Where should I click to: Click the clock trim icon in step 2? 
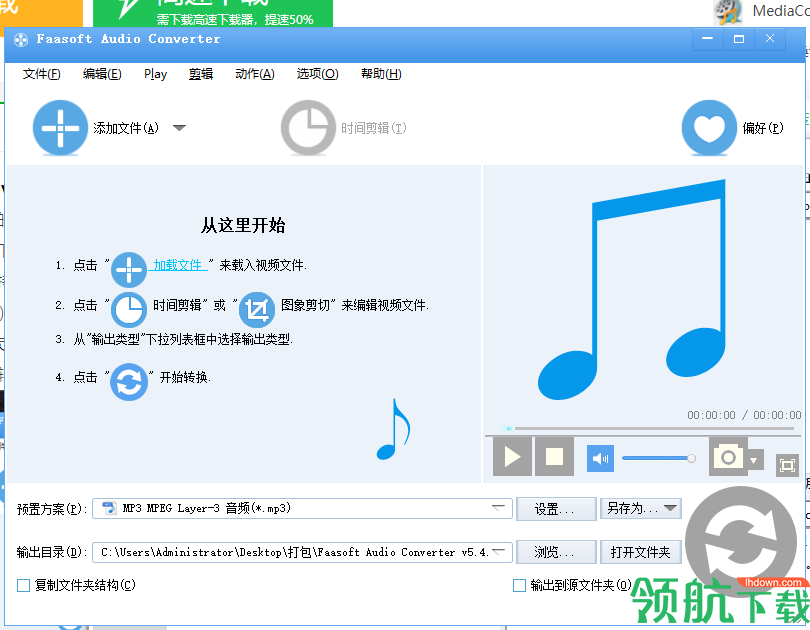coord(129,310)
